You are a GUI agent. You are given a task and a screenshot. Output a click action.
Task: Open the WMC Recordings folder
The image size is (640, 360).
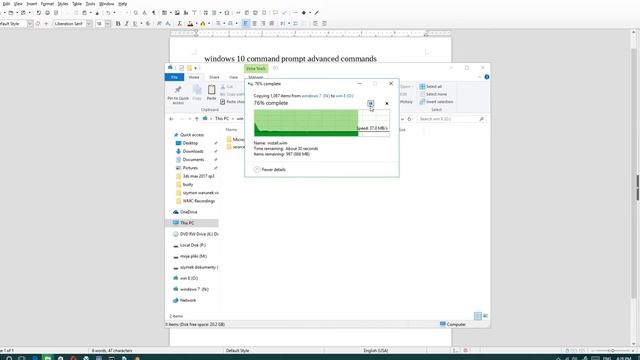pyautogui.click(x=196, y=201)
